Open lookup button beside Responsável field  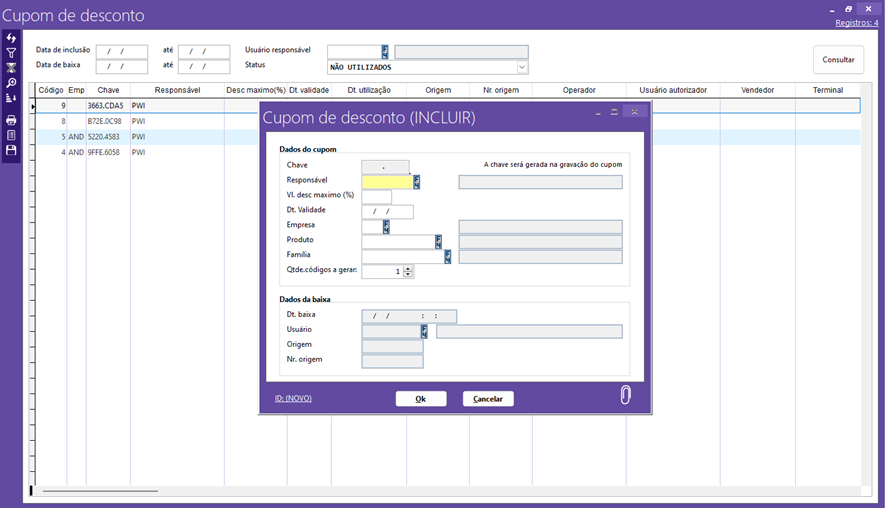(x=417, y=182)
